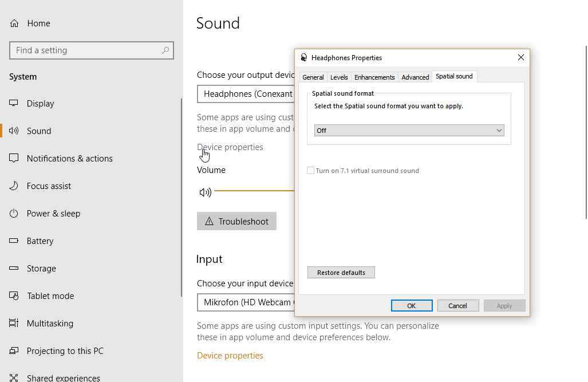Switch to the Levels tab
Image resolution: width=588 pixels, height=382 pixels.
coord(339,77)
